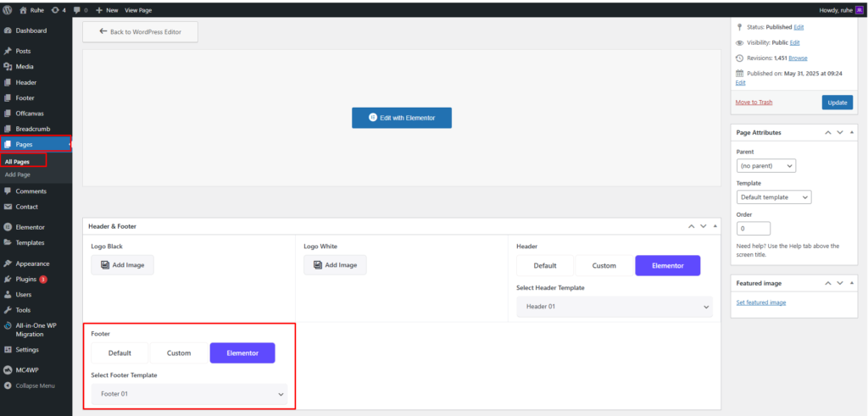Click the All-in-One WP Migration icon
The height and width of the screenshot is (416, 868).
click(x=8, y=326)
